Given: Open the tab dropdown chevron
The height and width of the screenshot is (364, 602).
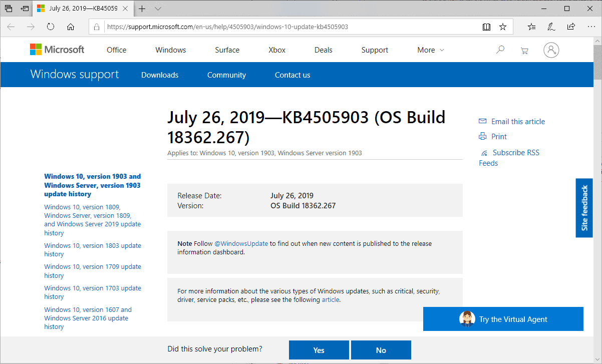Looking at the screenshot, I should (158, 9).
